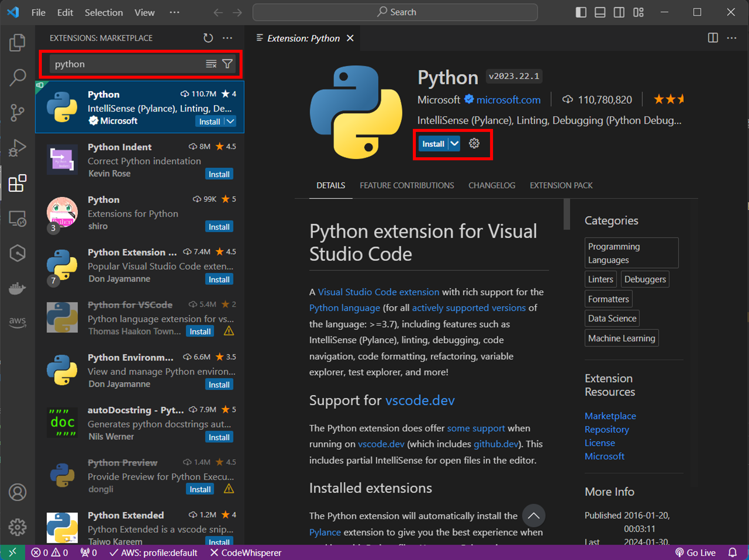This screenshot has width=749, height=560.
Task: Open the AWS Toolkit icon
Action: pos(17,322)
